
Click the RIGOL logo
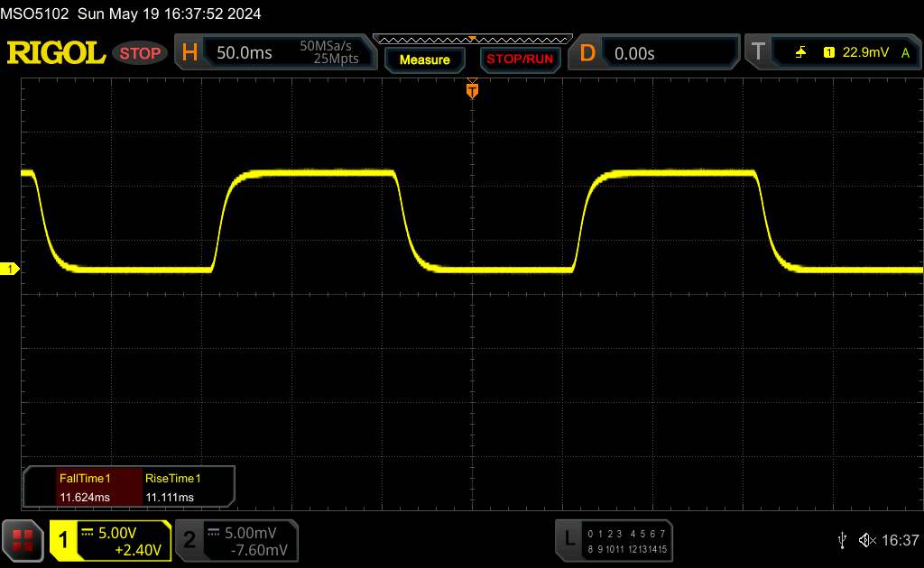[x=56, y=53]
